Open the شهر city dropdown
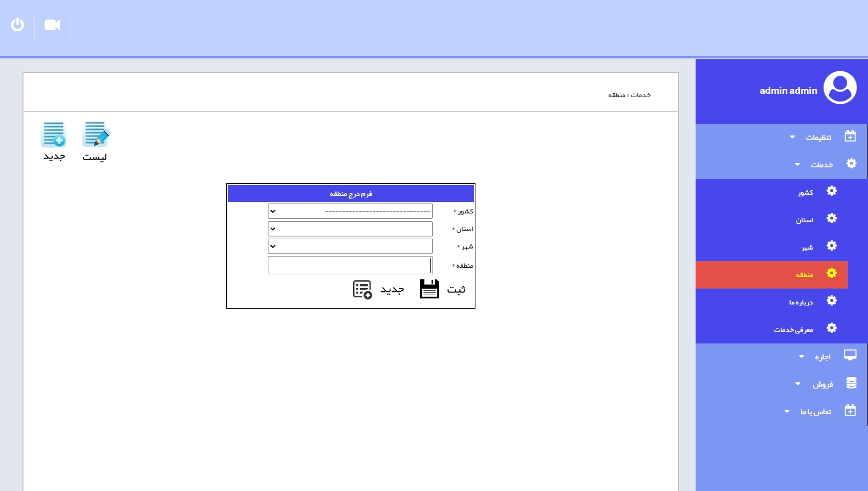The width and height of the screenshot is (868, 491). pyautogui.click(x=350, y=246)
